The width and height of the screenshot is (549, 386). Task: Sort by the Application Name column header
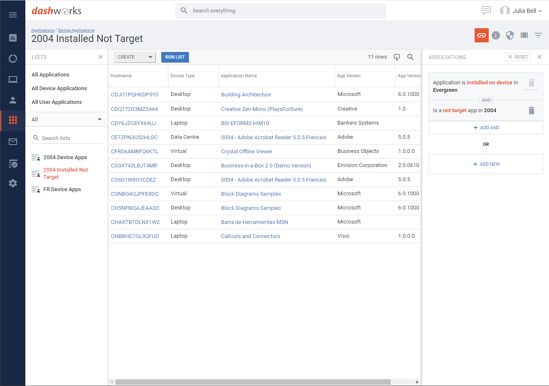tap(239, 76)
